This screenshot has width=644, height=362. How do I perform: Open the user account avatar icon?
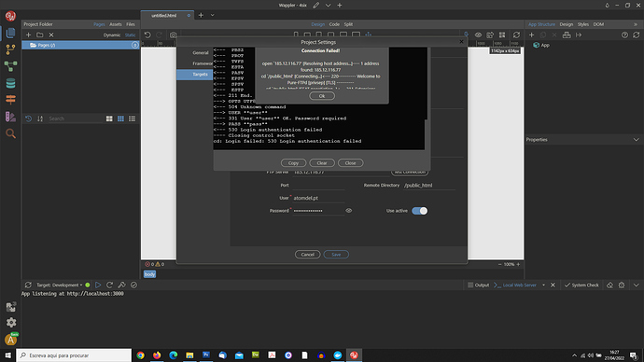10,340
